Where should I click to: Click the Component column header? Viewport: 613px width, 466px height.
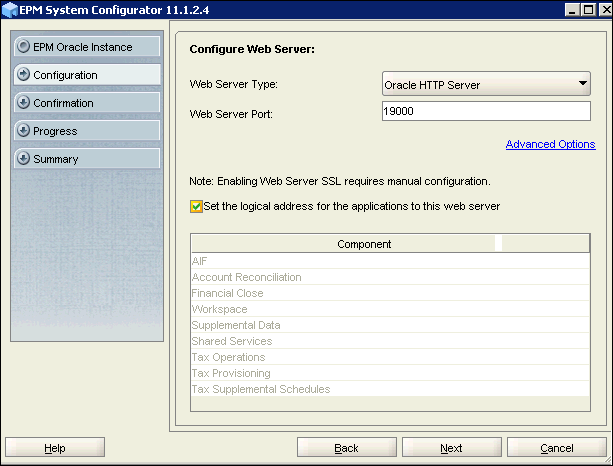pos(343,244)
